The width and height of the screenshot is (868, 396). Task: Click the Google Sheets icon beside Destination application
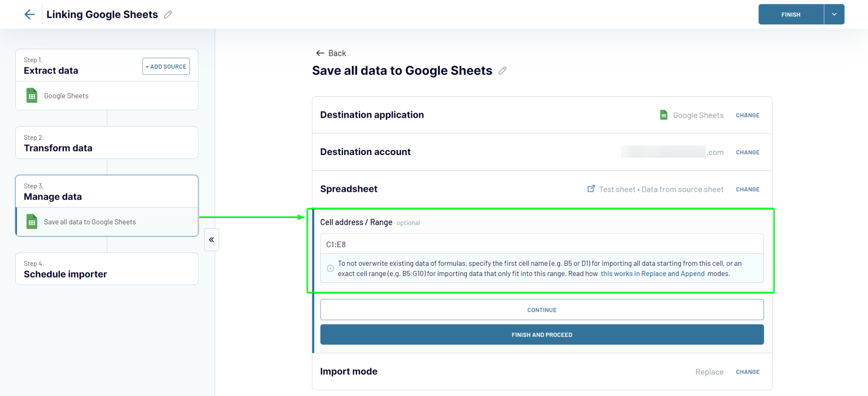(x=663, y=114)
